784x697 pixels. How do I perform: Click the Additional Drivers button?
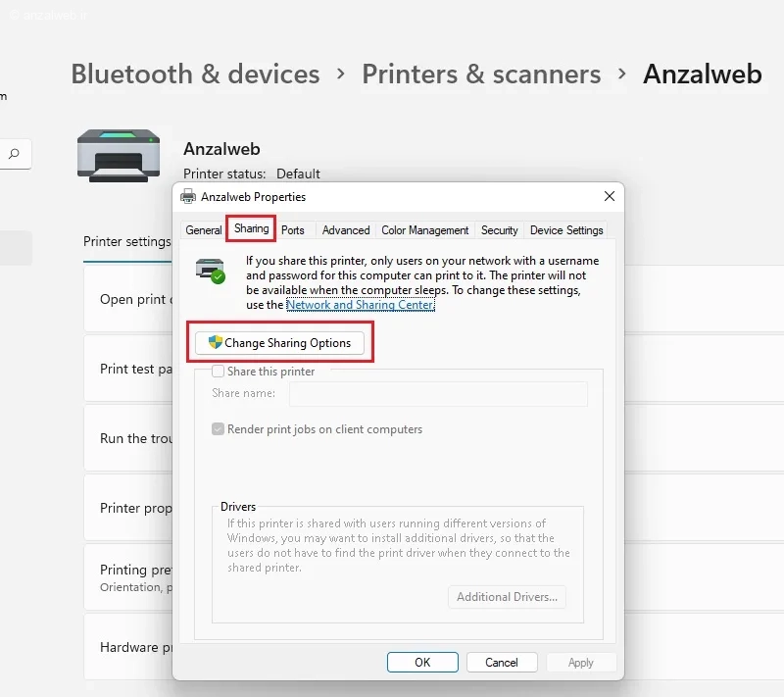[x=507, y=596]
